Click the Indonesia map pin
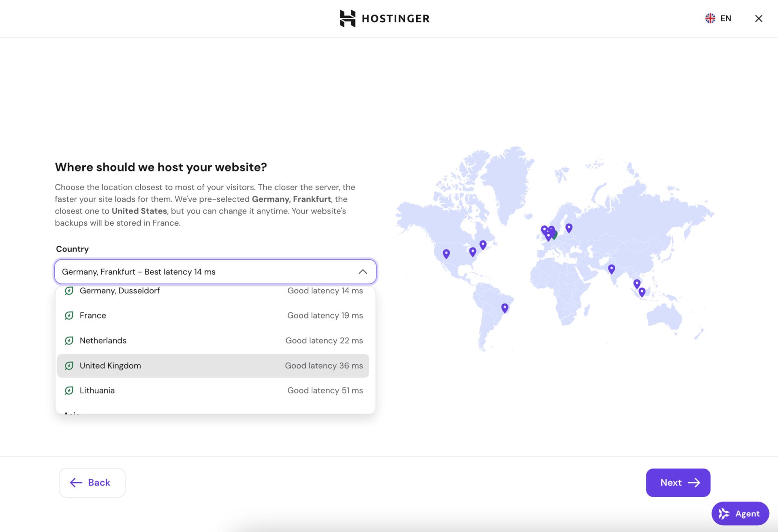The image size is (778, 532). click(642, 292)
